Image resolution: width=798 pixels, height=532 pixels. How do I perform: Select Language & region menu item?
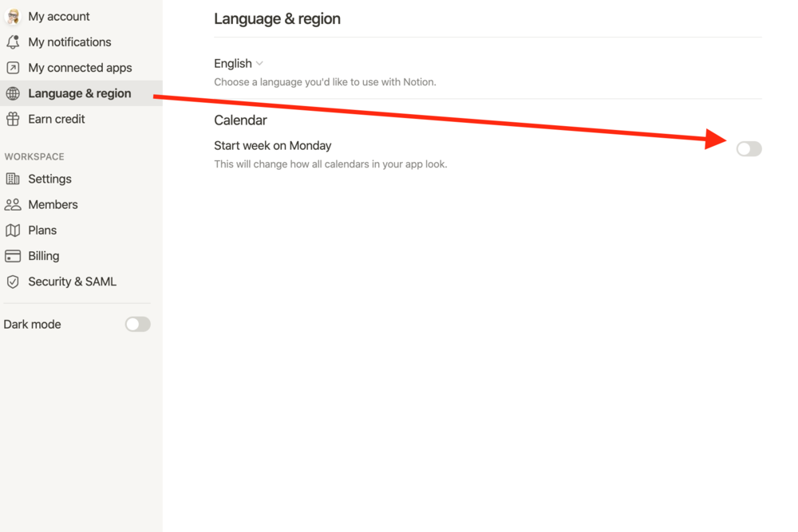click(81, 93)
